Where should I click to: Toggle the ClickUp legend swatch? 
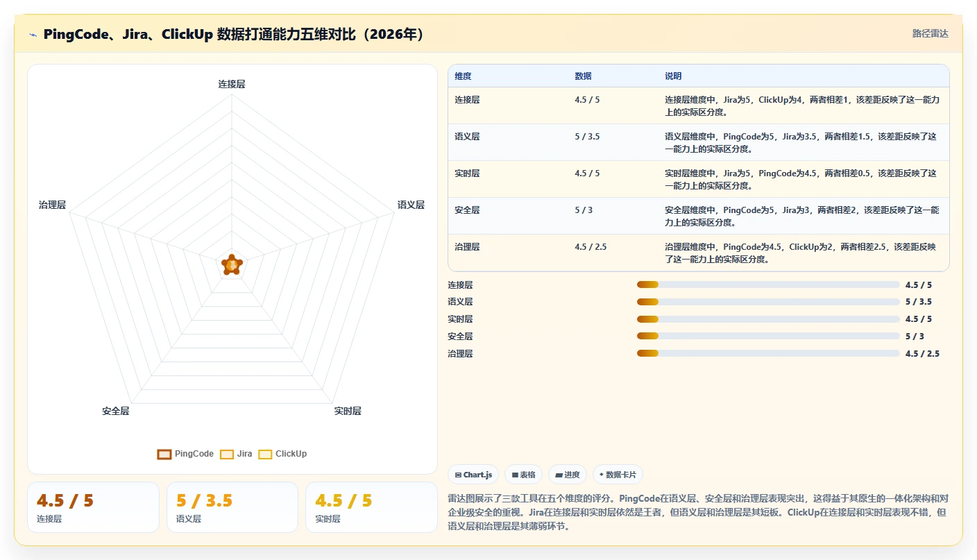pos(265,455)
